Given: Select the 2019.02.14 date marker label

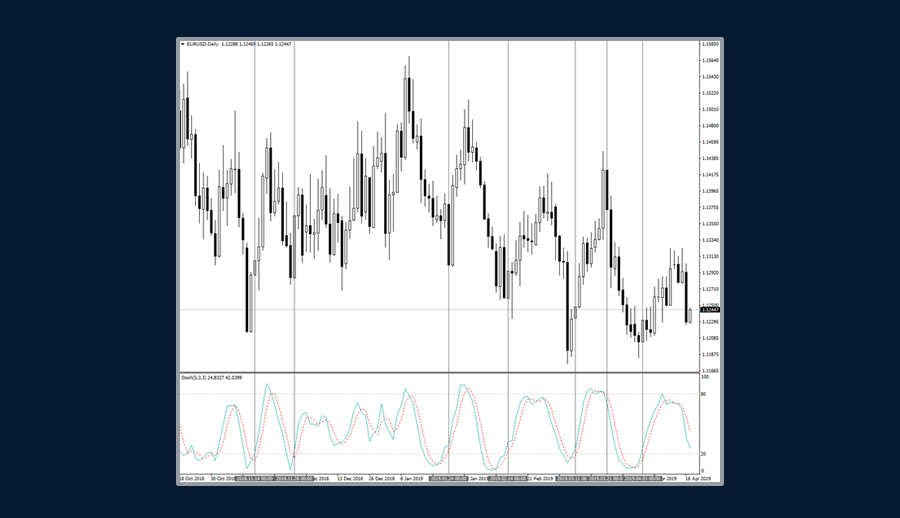Looking at the screenshot, I should pyautogui.click(x=509, y=479).
